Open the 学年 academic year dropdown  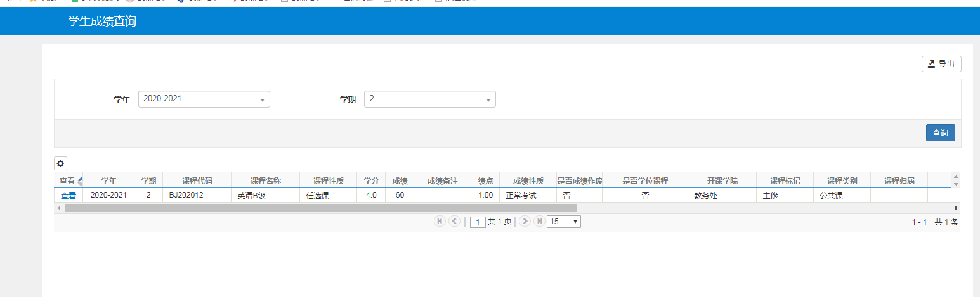[x=204, y=99]
